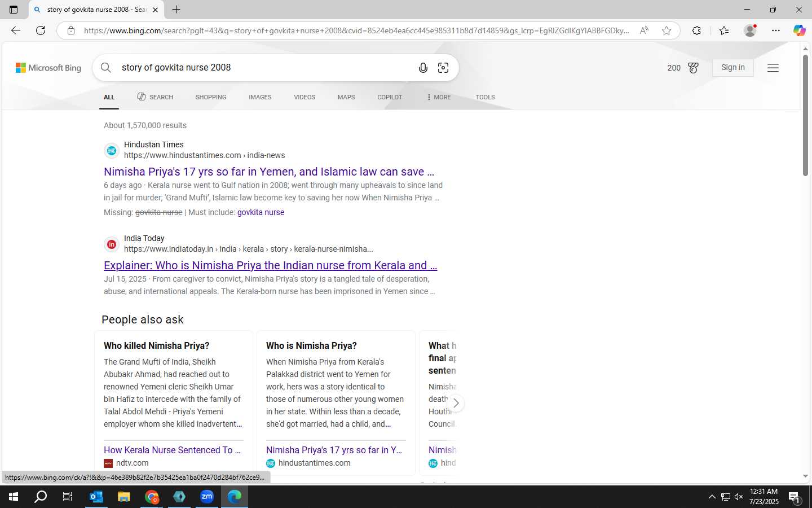812x508 pixels.
Task: Go to Microsoft Bing home logo
Action: click(x=48, y=68)
